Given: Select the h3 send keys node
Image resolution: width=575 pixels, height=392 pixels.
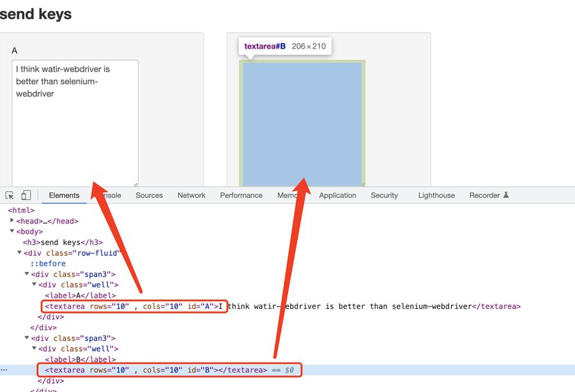Looking at the screenshot, I should coord(63,243).
